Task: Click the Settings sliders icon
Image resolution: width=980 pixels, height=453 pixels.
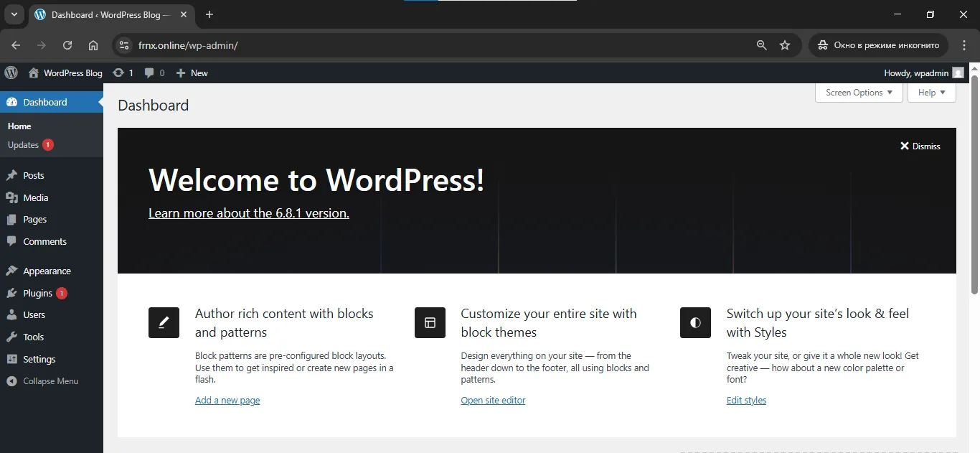Action: [x=11, y=359]
